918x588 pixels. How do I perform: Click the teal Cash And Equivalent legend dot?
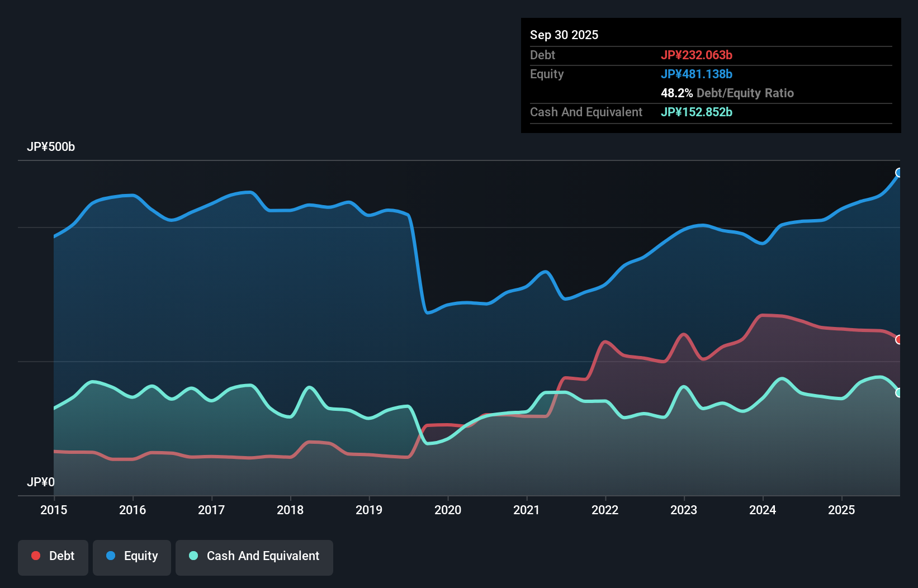[193, 556]
